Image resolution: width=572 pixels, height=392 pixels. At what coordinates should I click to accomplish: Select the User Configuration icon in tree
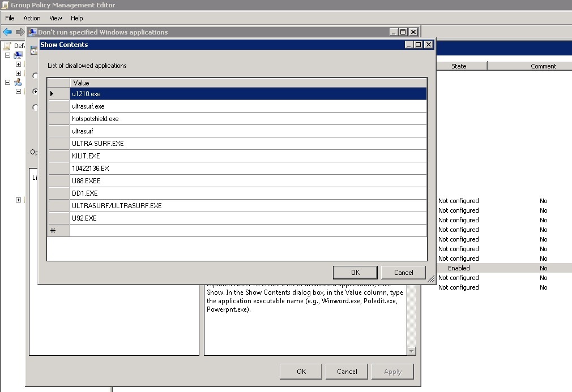click(x=18, y=83)
